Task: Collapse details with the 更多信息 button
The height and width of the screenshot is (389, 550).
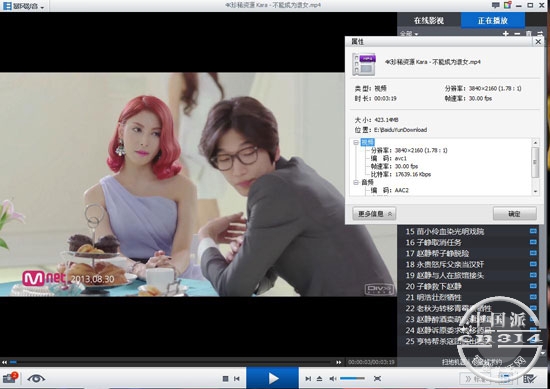Action: tap(374, 214)
